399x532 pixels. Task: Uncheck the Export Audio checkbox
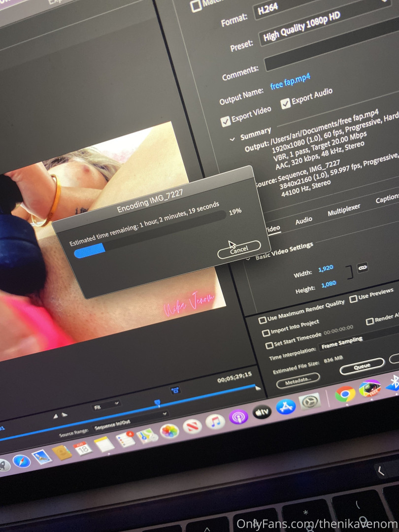coord(285,103)
